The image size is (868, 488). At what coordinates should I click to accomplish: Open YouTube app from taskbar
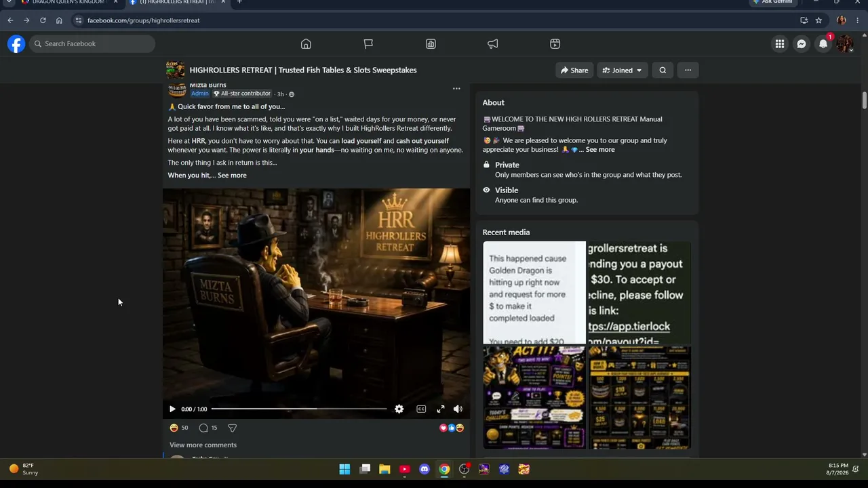(x=405, y=469)
